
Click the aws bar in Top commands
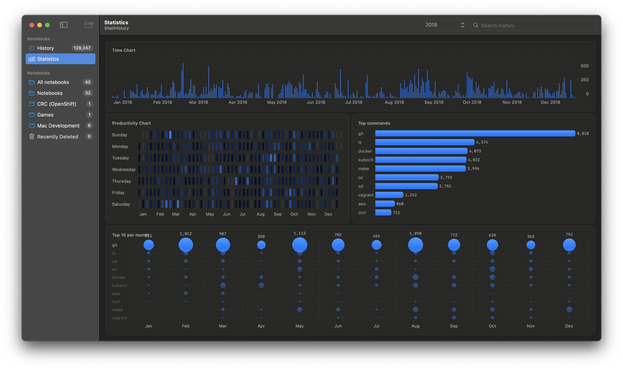[x=385, y=203]
